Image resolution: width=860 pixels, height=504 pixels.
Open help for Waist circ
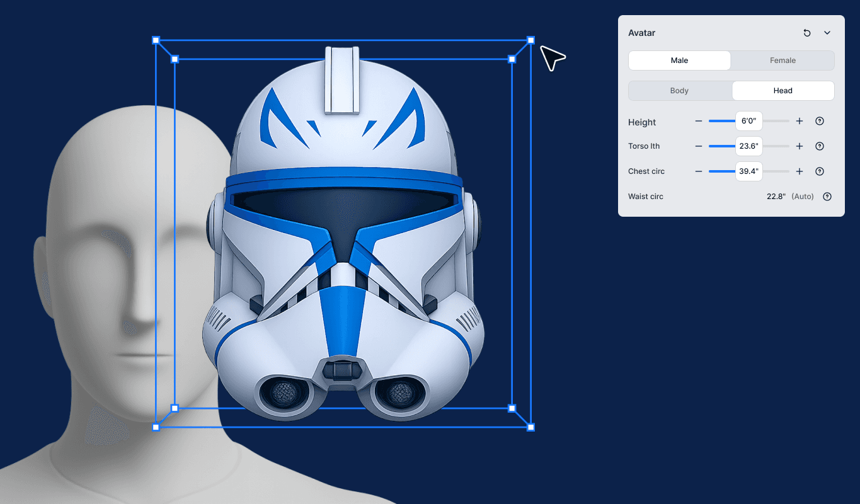click(828, 197)
